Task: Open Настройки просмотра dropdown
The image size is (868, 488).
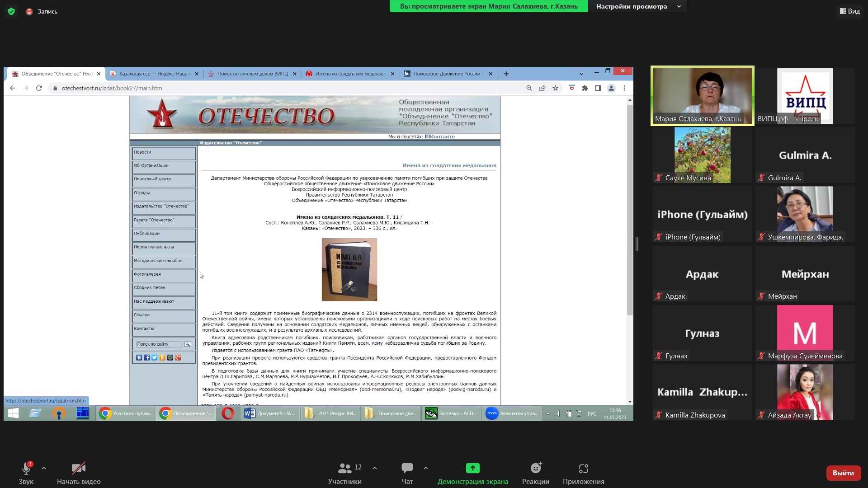Action: (x=637, y=6)
